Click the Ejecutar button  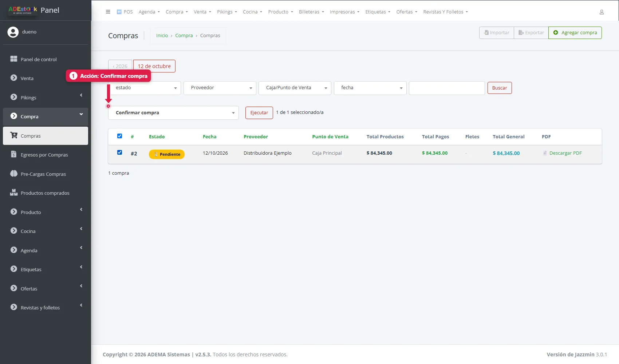(x=259, y=113)
